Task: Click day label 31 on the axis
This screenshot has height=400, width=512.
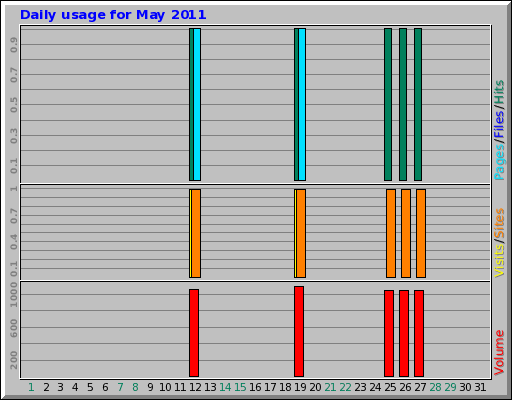Action: pos(480,387)
